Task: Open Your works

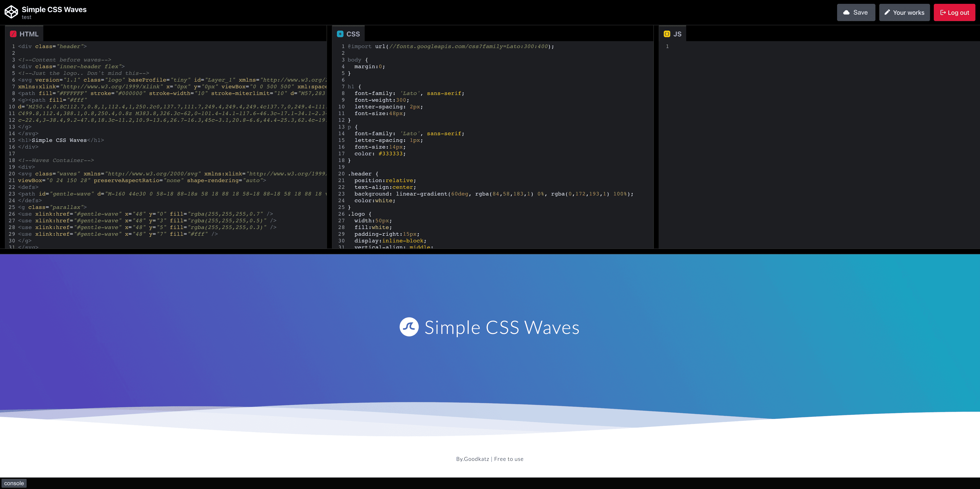Action: click(x=904, y=12)
